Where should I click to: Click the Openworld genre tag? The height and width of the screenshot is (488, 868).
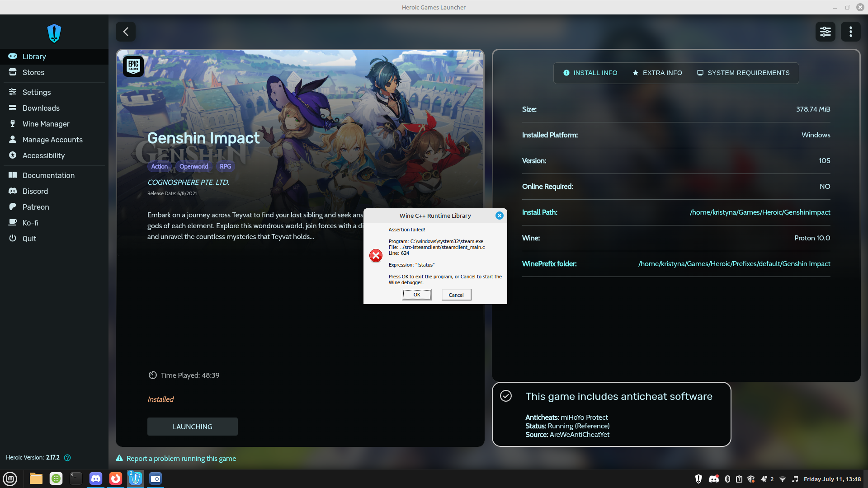click(194, 166)
